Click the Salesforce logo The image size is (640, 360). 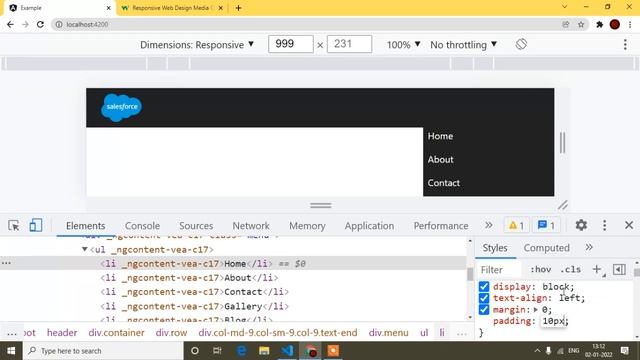pos(122,107)
